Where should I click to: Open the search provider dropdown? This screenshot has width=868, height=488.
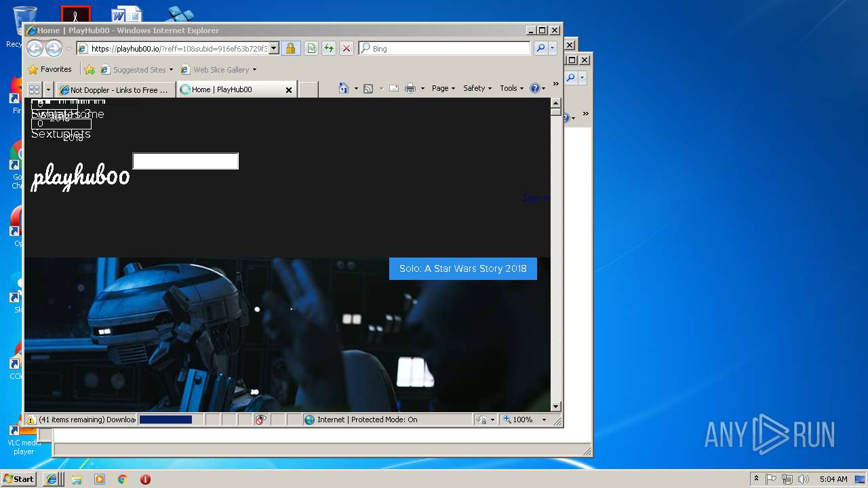pos(553,48)
